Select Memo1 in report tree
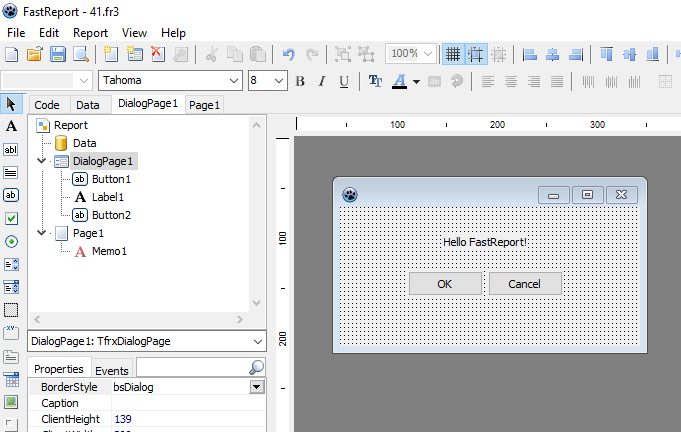 [109, 251]
